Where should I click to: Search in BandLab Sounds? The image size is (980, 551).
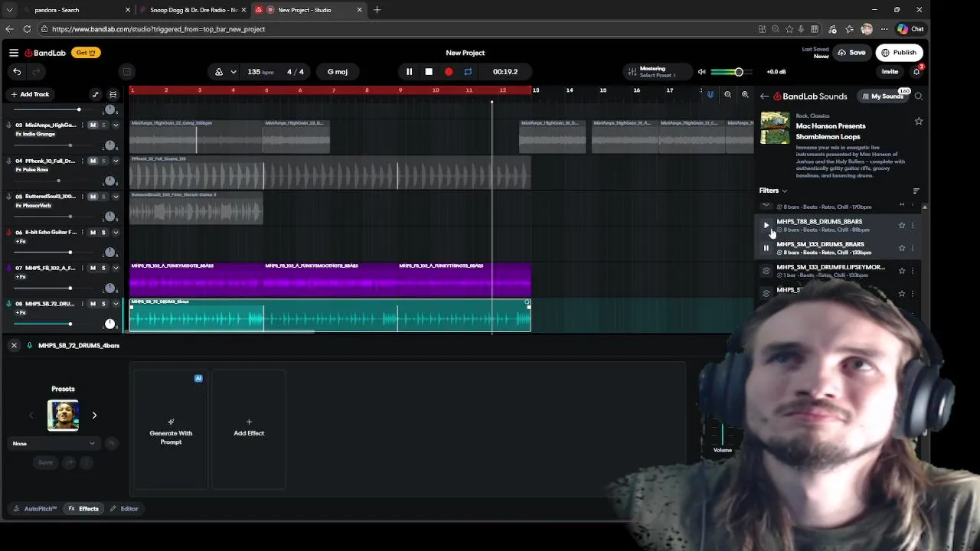pos(919,96)
